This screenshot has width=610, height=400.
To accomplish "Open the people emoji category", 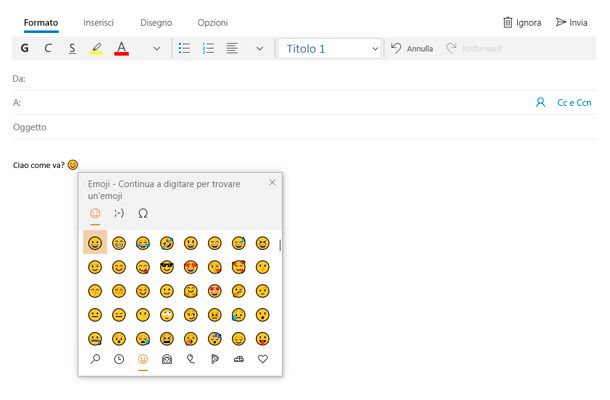I will click(x=167, y=359).
